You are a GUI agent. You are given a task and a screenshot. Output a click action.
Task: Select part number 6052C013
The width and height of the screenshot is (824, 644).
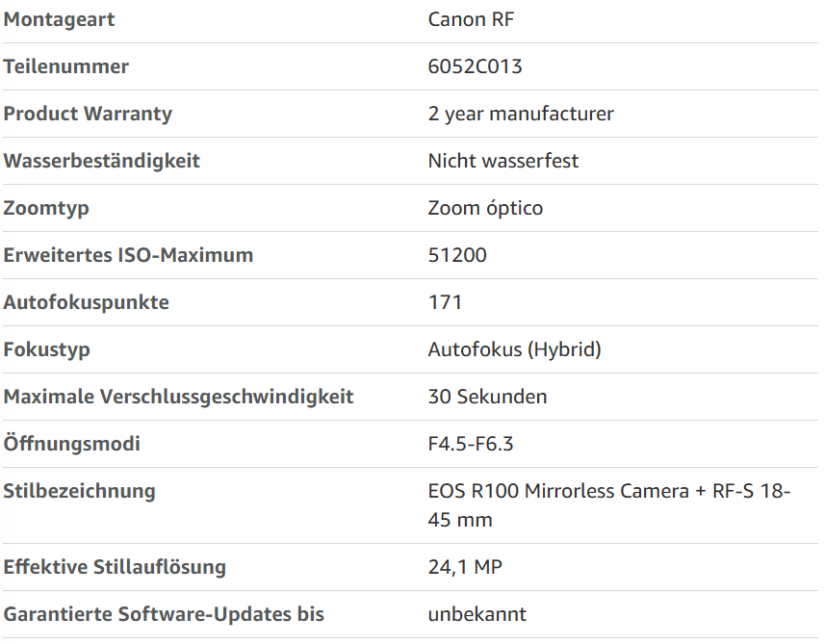[476, 66]
